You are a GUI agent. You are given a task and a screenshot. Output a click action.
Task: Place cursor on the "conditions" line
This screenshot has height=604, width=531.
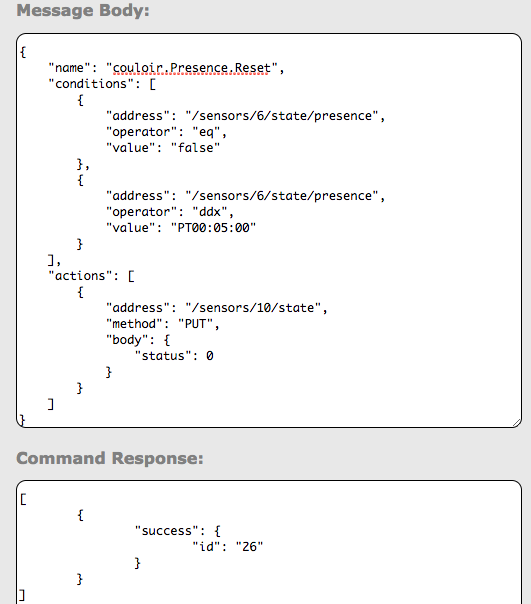102,84
